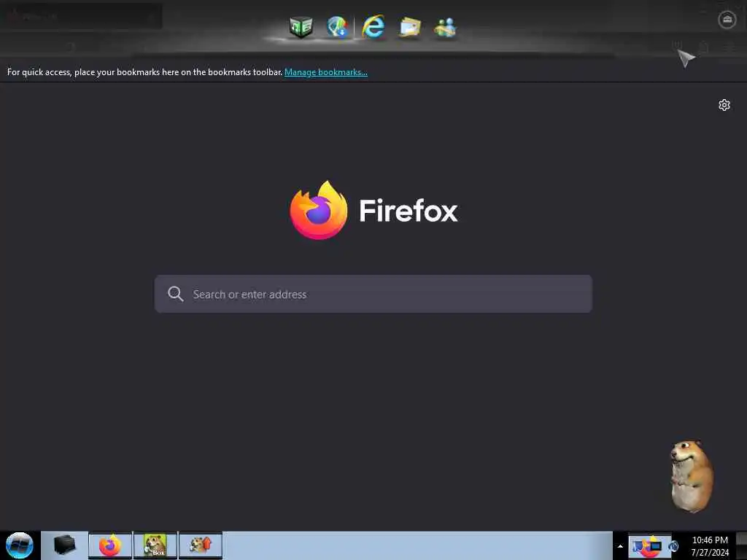Click the toolbox circle icon at top right
Screen dimensions: 747x560
pyautogui.click(x=727, y=20)
